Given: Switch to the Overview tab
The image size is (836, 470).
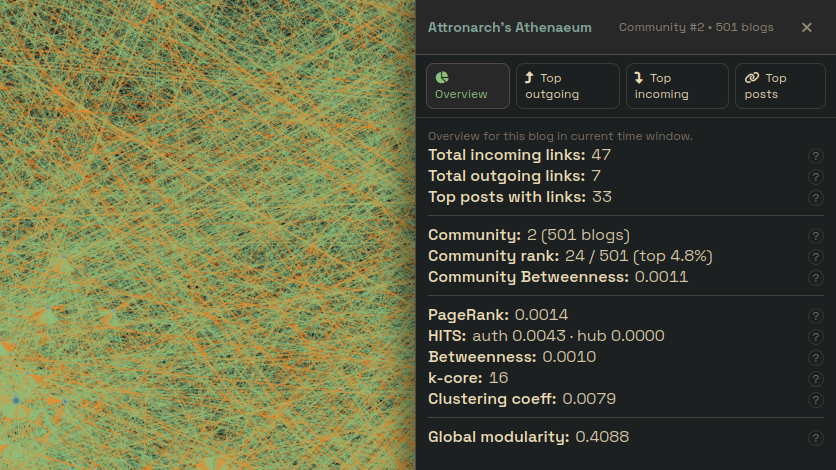Looking at the screenshot, I should click(468, 86).
